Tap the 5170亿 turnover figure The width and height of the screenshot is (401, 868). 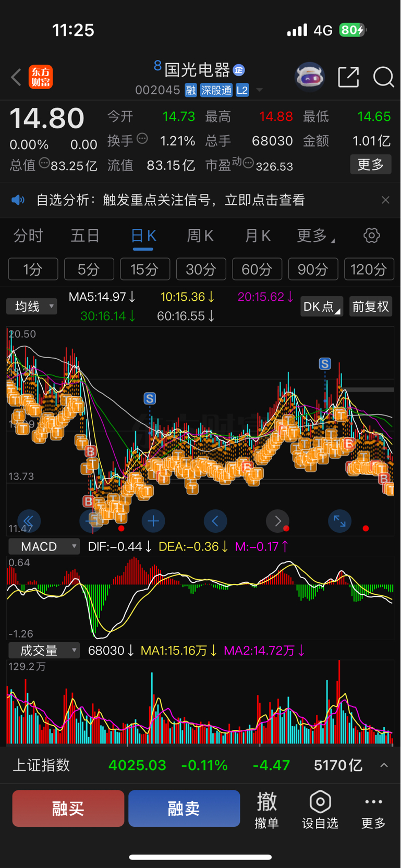[x=338, y=765]
